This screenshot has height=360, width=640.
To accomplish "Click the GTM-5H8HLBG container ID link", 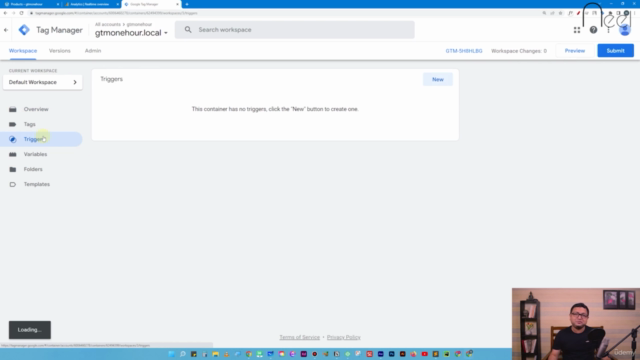I will 464,51.
